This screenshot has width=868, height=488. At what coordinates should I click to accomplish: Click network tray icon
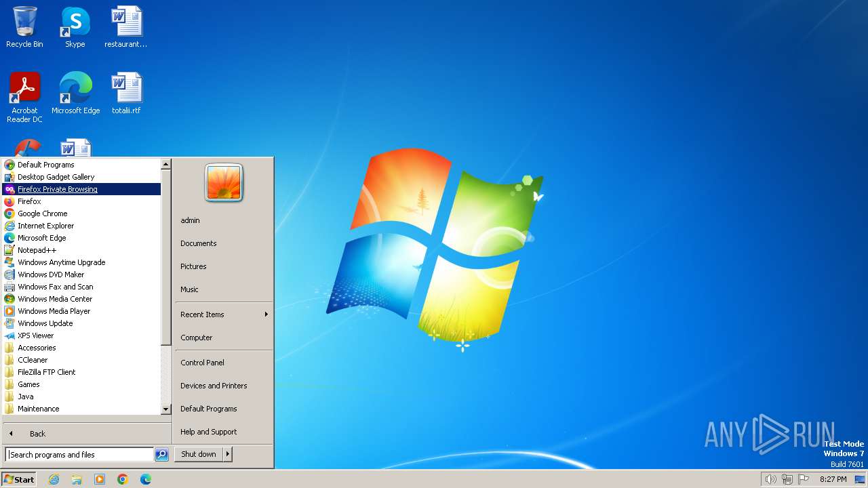[x=787, y=479]
